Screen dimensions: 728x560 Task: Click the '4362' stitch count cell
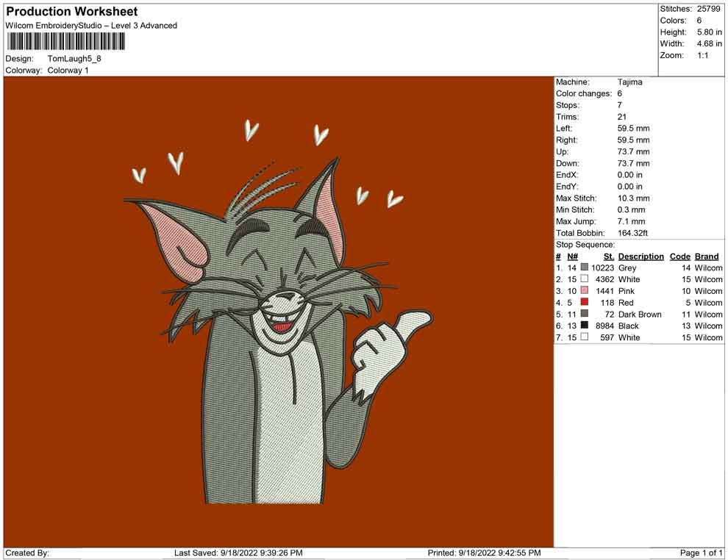(604, 279)
